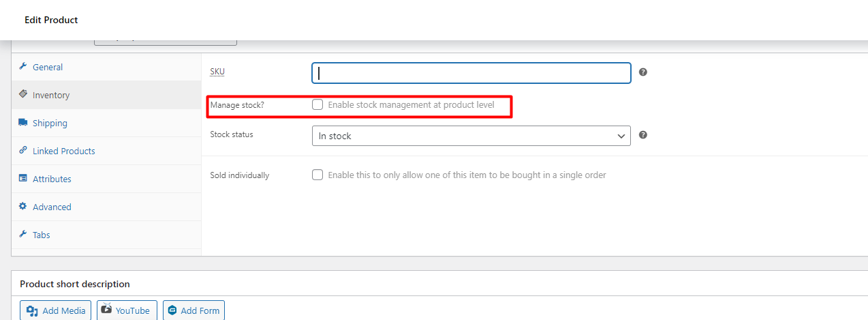The height and width of the screenshot is (320, 868).
Task: Open the Stock status dropdown
Action: click(x=471, y=136)
